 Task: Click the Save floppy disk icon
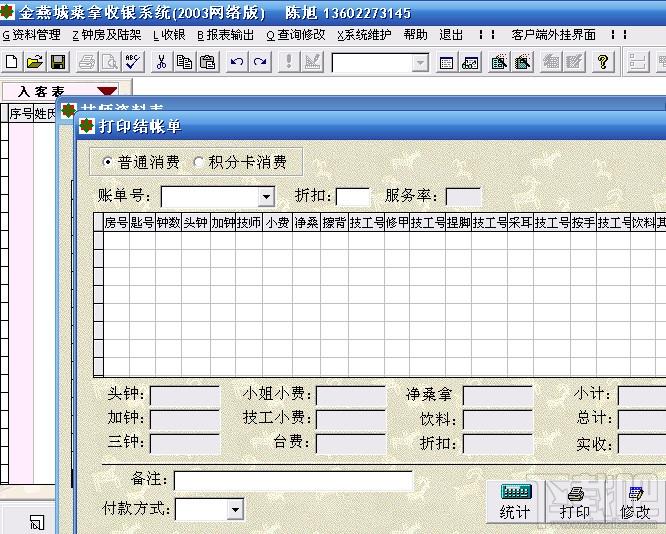click(58, 62)
